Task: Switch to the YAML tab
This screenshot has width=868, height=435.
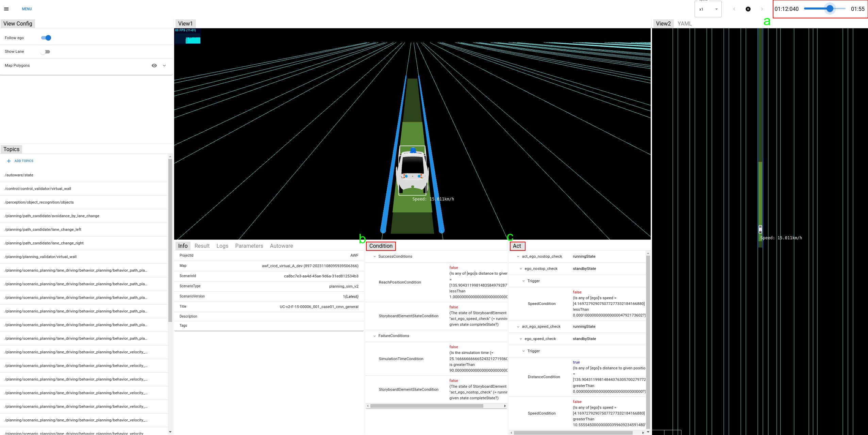Action: 684,23
